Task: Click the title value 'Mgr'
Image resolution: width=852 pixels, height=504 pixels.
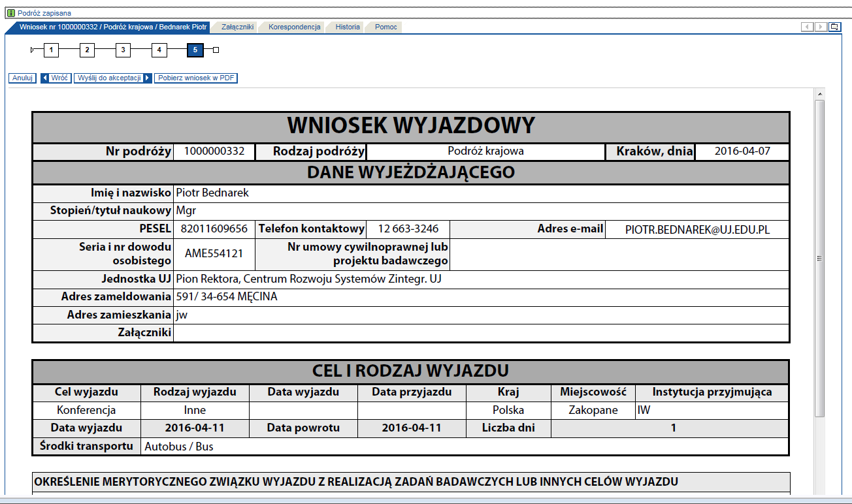Action: coord(186,211)
